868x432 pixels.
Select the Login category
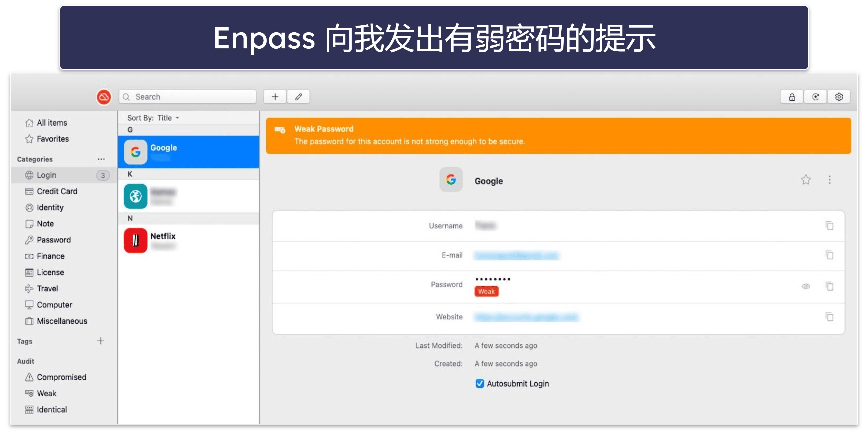(64, 175)
